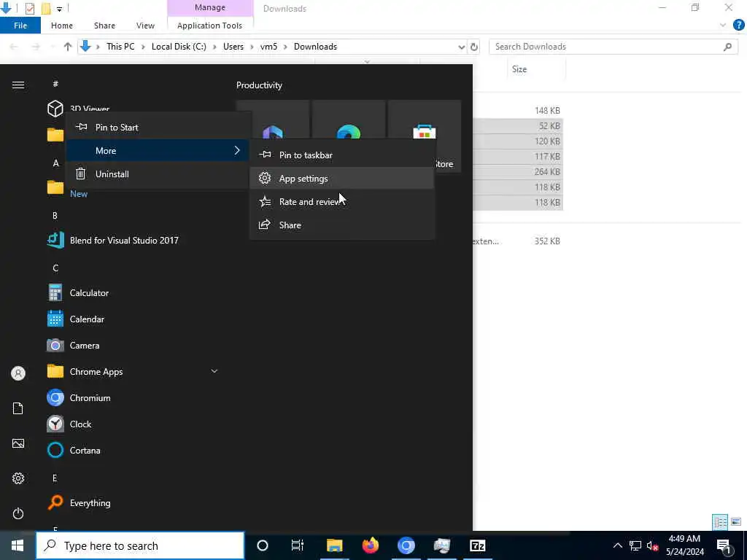Viewport: 747px width, 560px height.
Task: Go up one folder level
Action: click(x=68, y=47)
